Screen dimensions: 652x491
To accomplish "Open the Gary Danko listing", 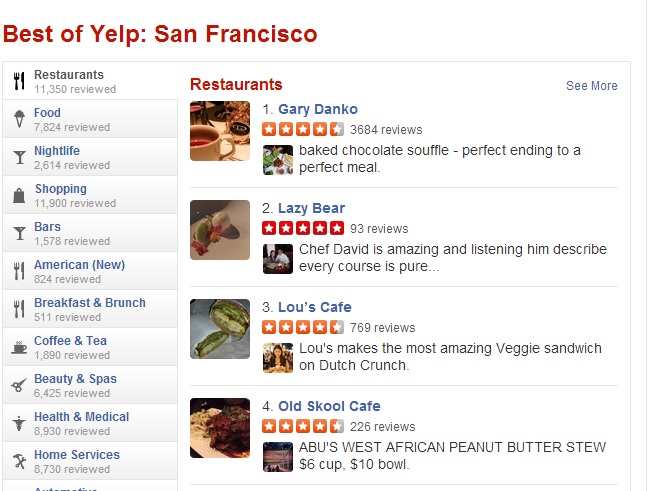I will pyautogui.click(x=317, y=109).
